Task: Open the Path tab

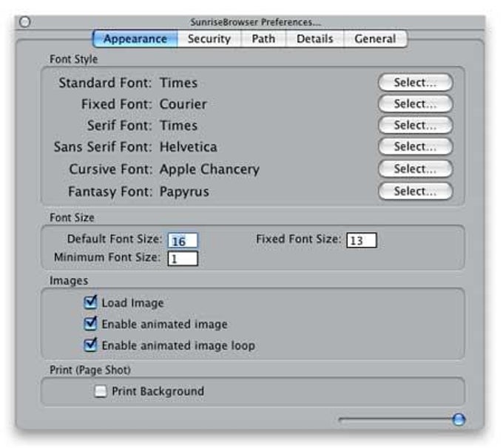Action: (x=263, y=39)
